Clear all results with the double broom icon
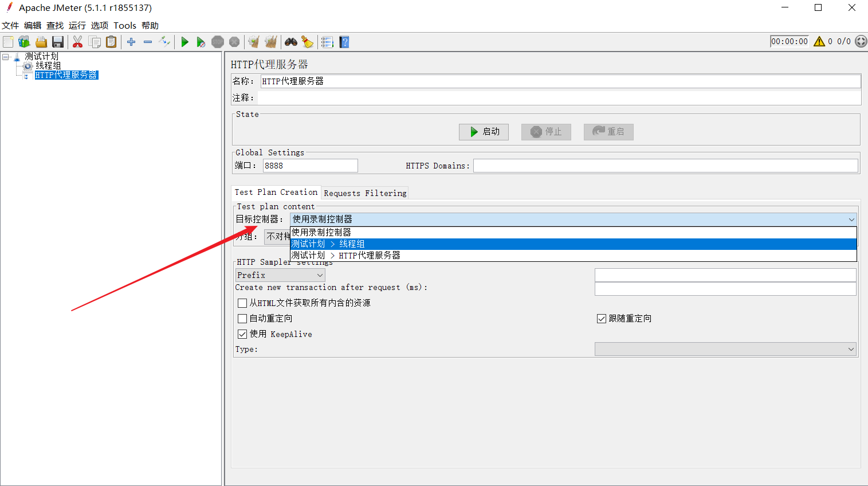The height and width of the screenshot is (486, 868). [x=269, y=41]
